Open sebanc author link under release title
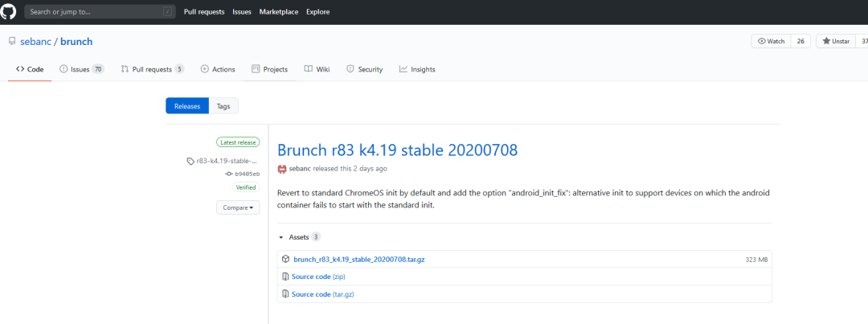Image resolution: width=868 pixels, height=324 pixels. point(300,168)
